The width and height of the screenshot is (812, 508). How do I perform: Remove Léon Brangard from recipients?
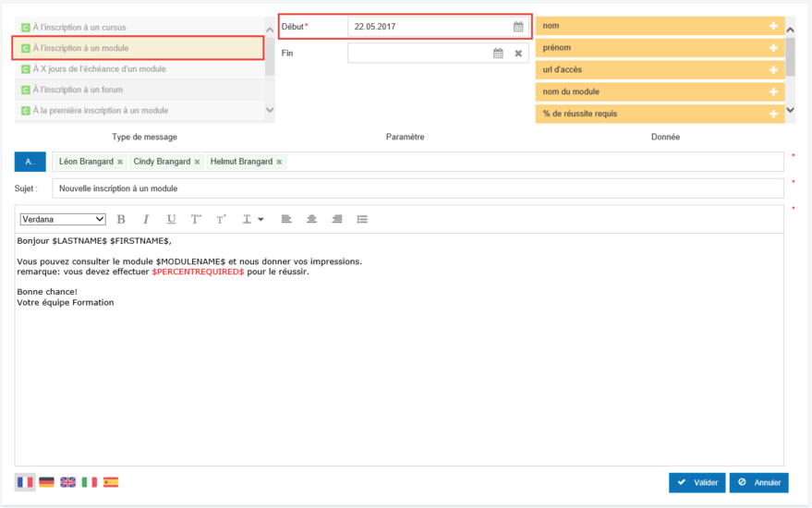[120, 162]
